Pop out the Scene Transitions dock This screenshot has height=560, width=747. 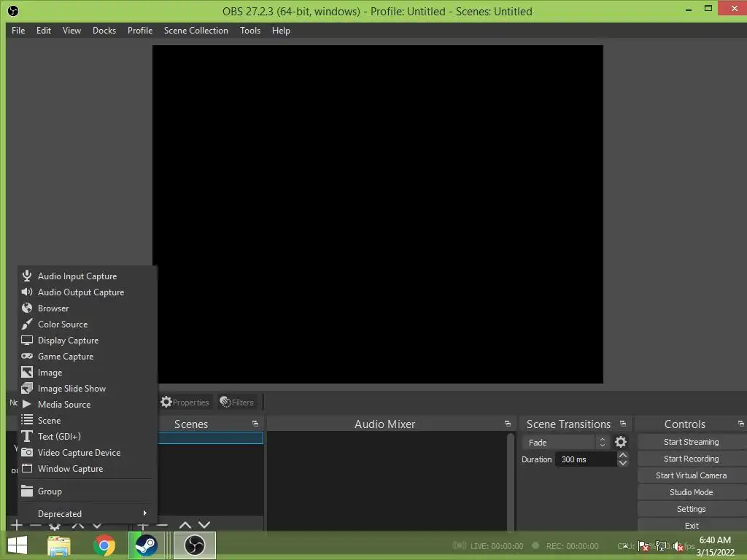click(623, 424)
